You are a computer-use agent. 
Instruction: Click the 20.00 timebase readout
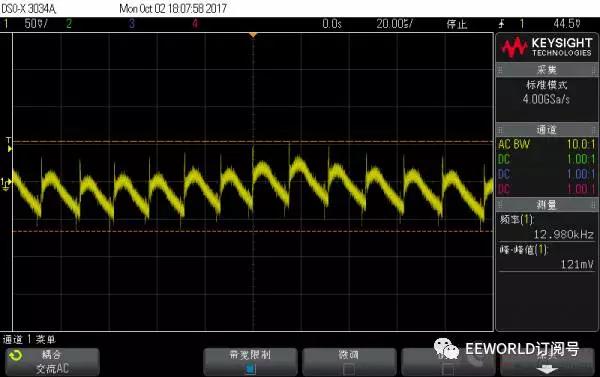click(x=395, y=24)
